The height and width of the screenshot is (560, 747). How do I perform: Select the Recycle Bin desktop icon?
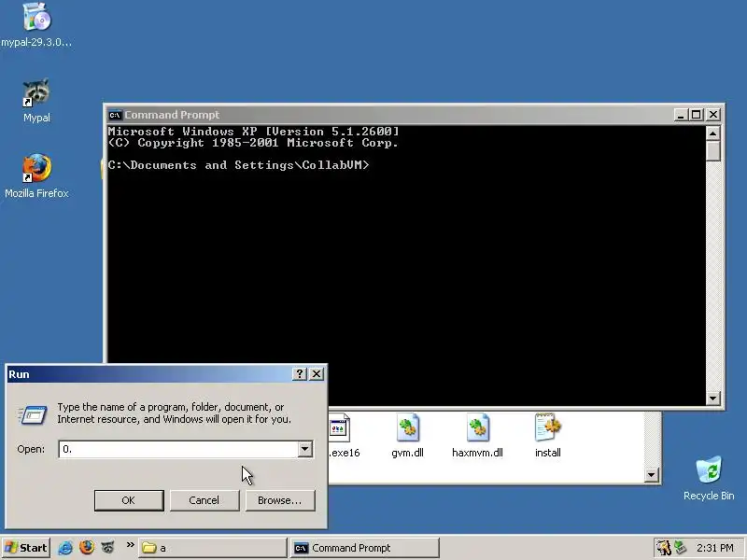pyautogui.click(x=709, y=469)
